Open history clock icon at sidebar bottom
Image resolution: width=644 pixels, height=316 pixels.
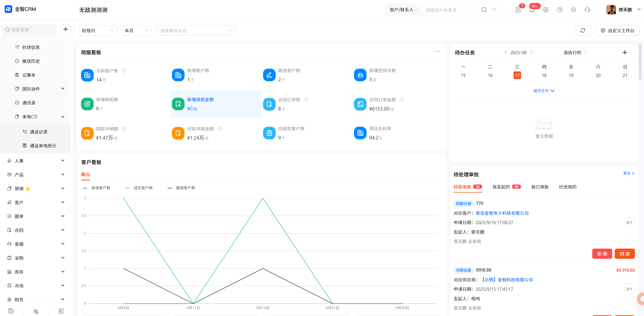(x=11, y=311)
